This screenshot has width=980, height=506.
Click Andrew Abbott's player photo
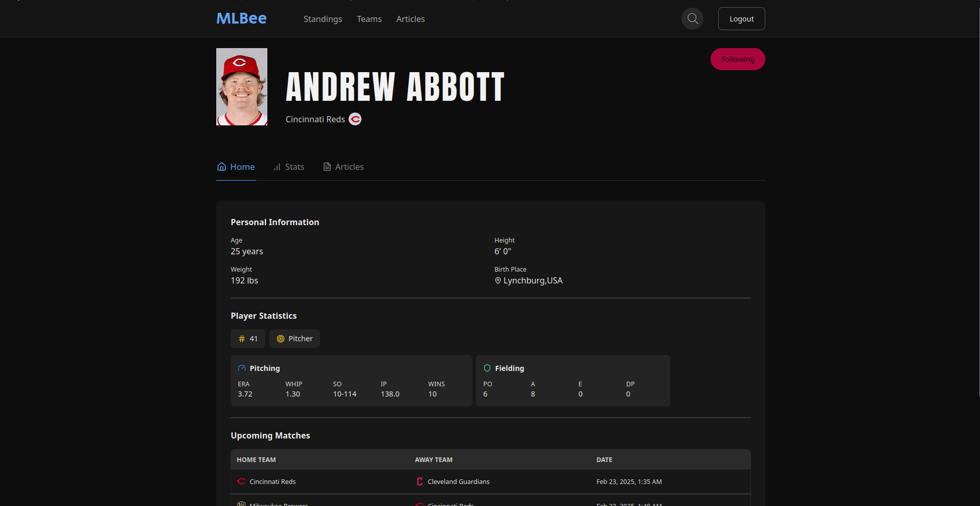coord(242,87)
